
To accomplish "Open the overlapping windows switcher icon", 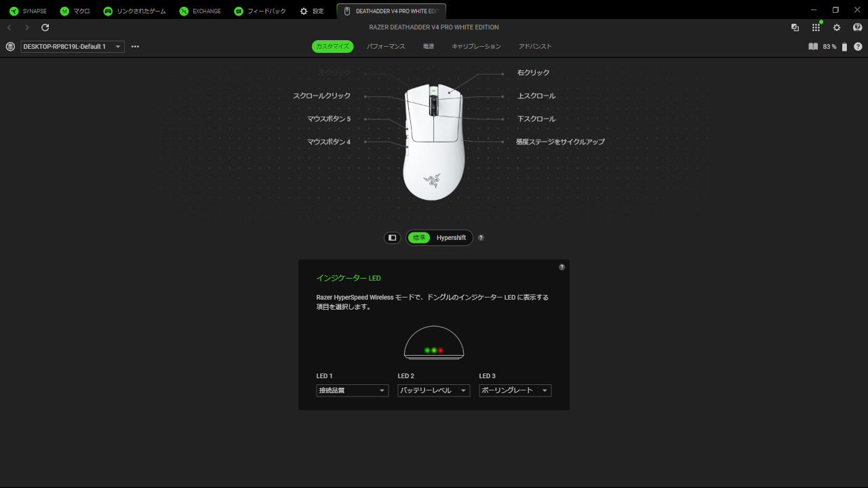I will point(795,27).
